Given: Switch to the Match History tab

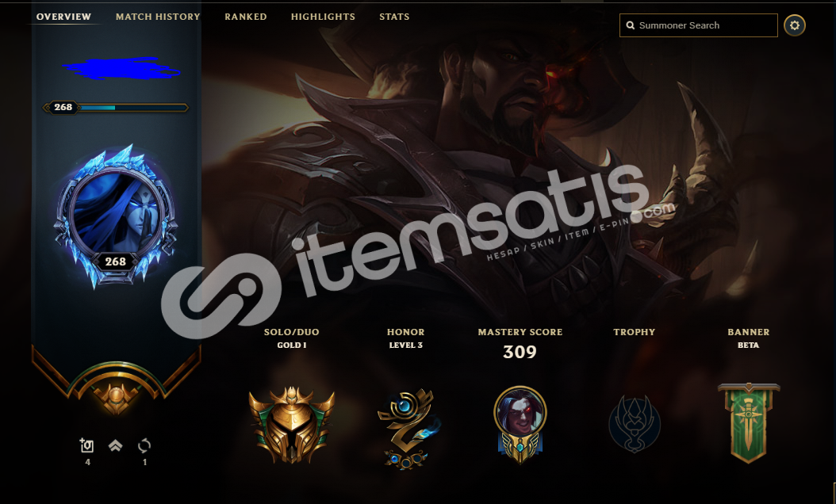Looking at the screenshot, I should click(x=158, y=17).
